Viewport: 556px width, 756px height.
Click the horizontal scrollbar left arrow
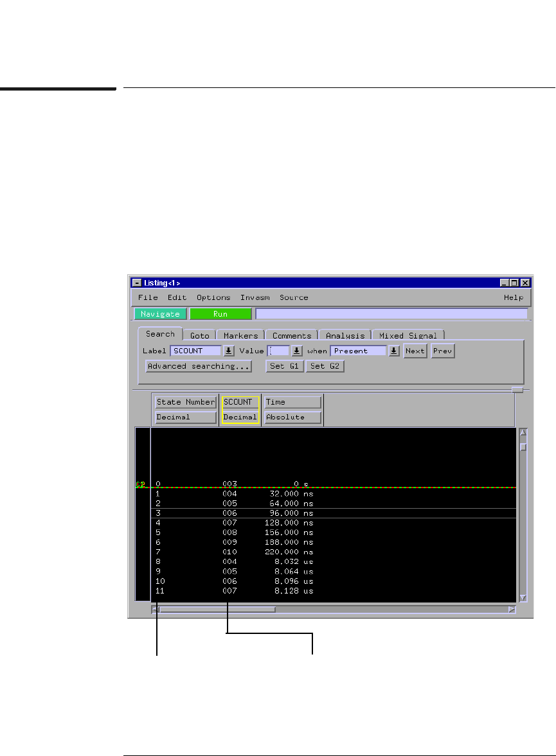point(155,610)
